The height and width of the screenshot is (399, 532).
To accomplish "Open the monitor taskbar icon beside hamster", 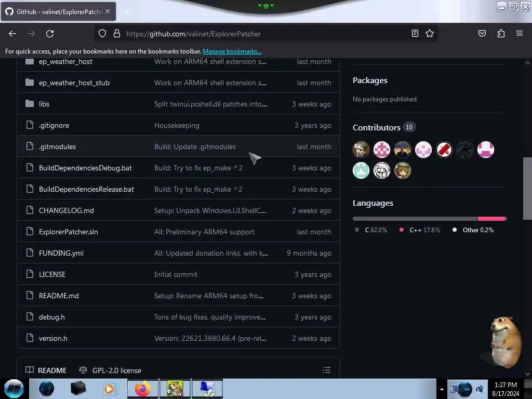I will pos(207,389).
